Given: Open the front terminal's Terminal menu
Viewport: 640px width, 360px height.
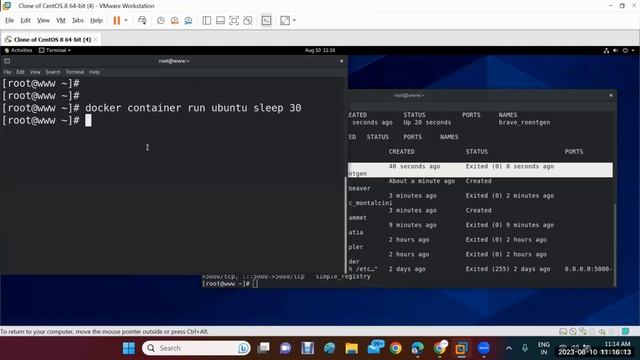Looking at the screenshot, I should point(75,72).
